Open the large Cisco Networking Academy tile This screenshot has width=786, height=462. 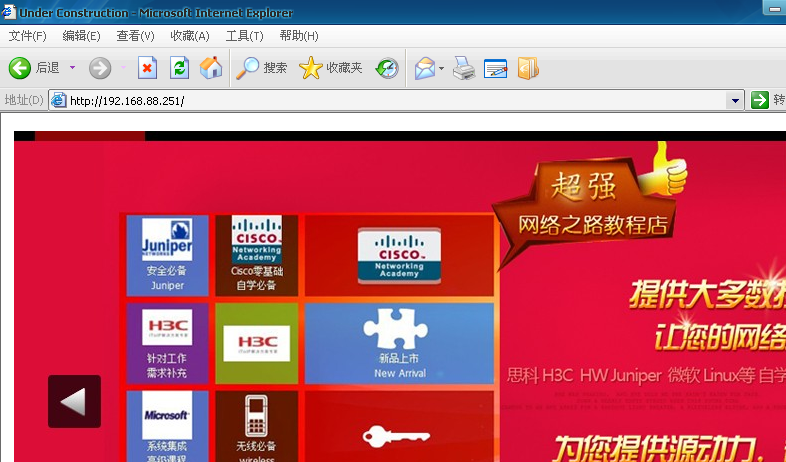click(x=399, y=256)
